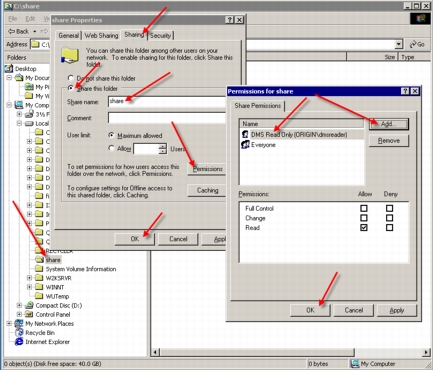Uncheck the Allow checkbox for Read
This screenshot has width=433, height=372.
(364, 228)
